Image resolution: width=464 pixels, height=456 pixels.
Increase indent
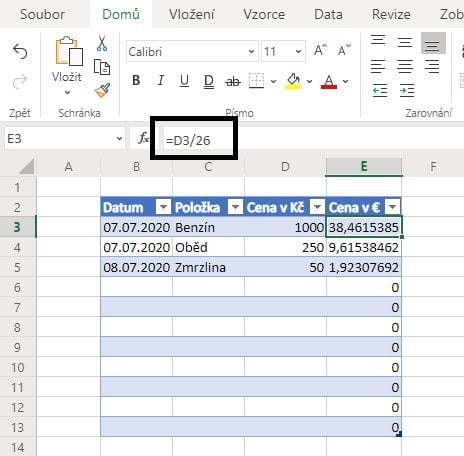click(x=407, y=90)
